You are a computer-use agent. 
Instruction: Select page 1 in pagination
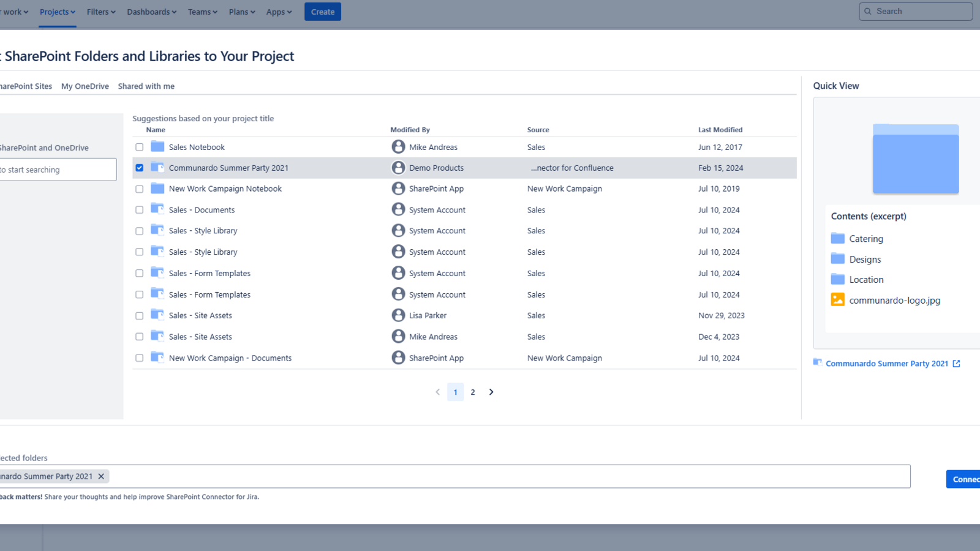coord(455,392)
